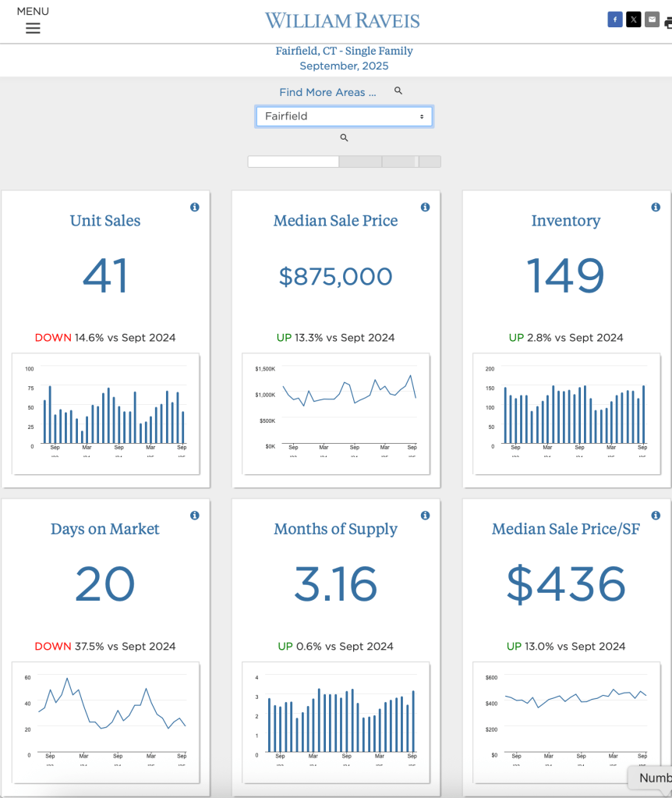Show Median Sale Price/SF info icon
The width and height of the screenshot is (672, 798).
[656, 516]
